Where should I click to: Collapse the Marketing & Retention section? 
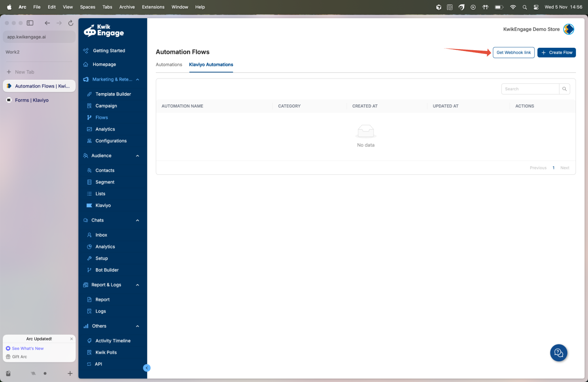tap(138, 80)
